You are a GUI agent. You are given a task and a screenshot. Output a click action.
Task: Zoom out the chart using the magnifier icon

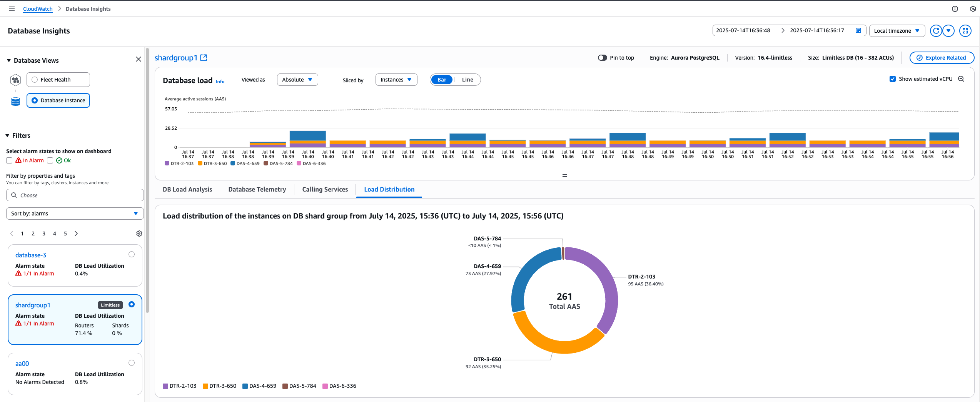(x=961, y=78)
